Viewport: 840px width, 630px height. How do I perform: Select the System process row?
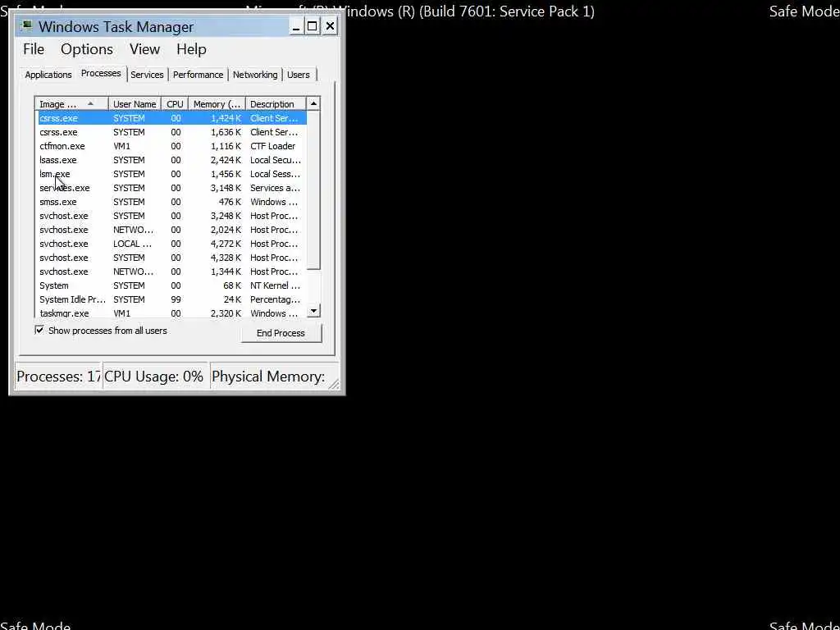click(x=171, y=285)
